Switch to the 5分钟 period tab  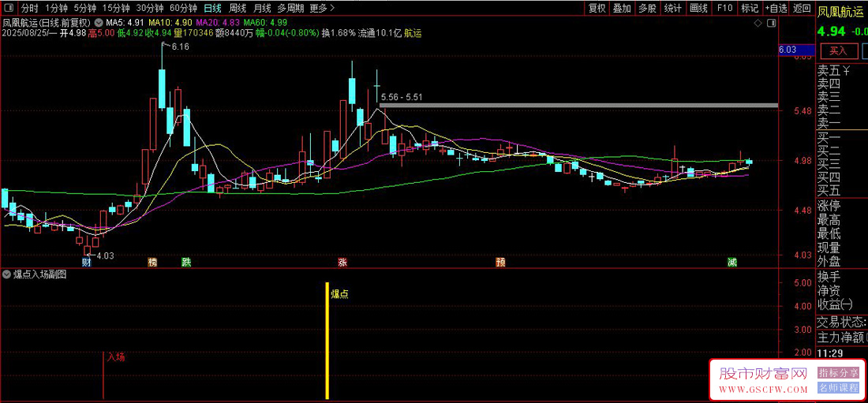84,9
